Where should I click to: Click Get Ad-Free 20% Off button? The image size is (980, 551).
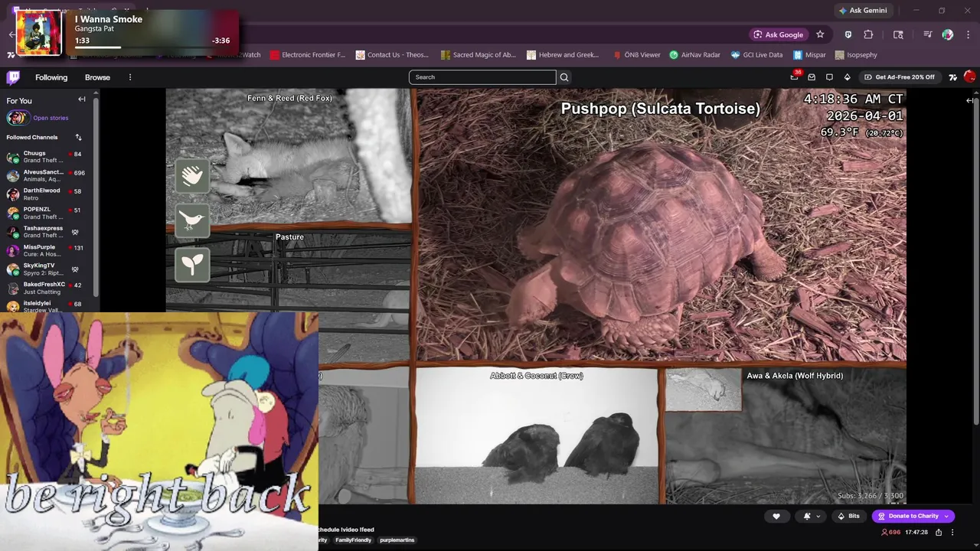pos(900,77)
